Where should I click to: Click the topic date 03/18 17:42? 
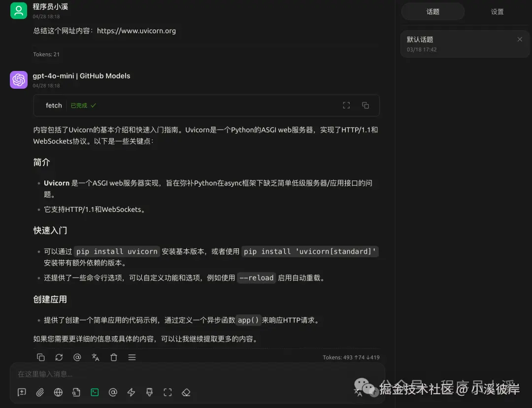pos(422,50)
